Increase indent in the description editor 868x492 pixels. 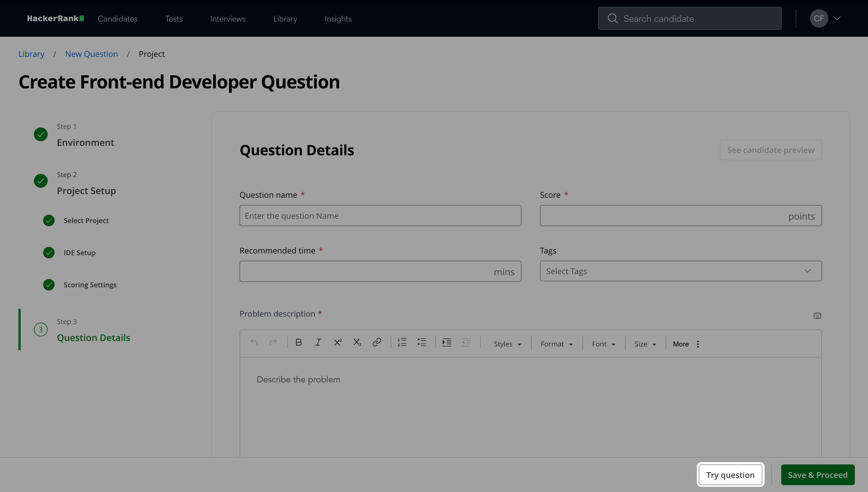point(447,343)
